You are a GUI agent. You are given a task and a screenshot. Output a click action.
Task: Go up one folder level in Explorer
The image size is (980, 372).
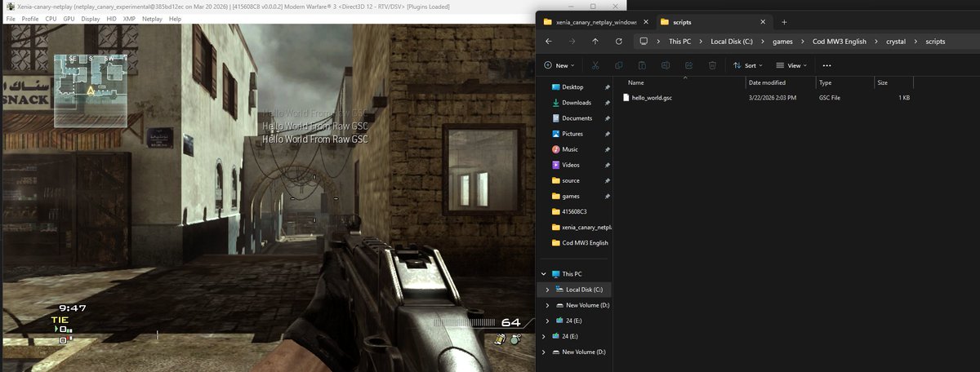tap(595, 41)
